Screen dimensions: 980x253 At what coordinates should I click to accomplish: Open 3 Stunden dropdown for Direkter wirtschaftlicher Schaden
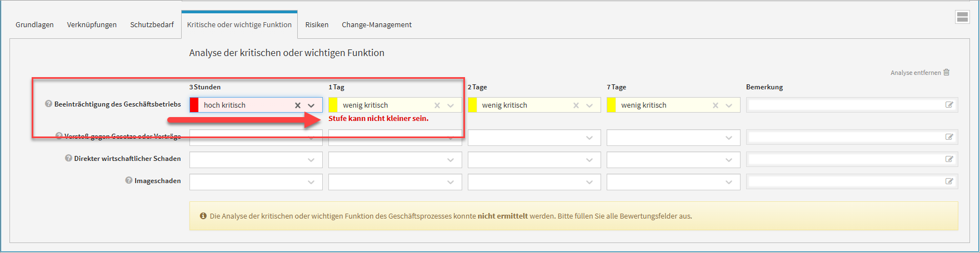311,160
